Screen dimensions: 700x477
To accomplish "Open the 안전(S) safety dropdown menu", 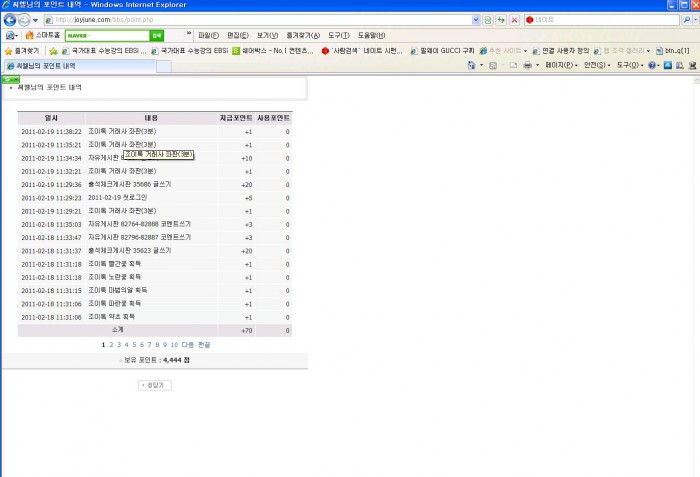I will [x=595, y=65].
